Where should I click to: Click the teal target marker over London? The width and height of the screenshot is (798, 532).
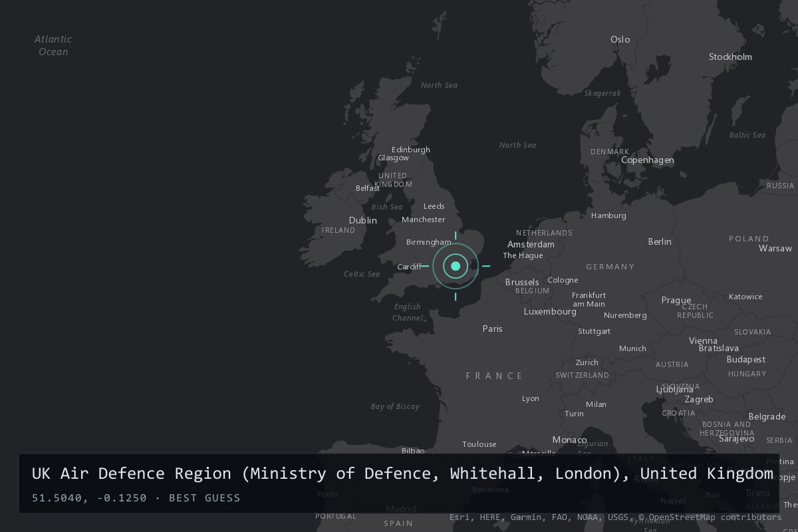click(x=456, y=266)
